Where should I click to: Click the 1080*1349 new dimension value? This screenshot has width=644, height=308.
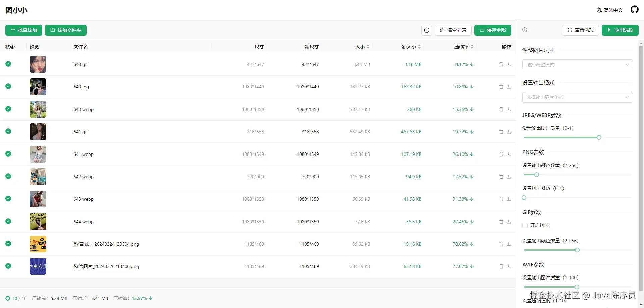coord(308,154)
